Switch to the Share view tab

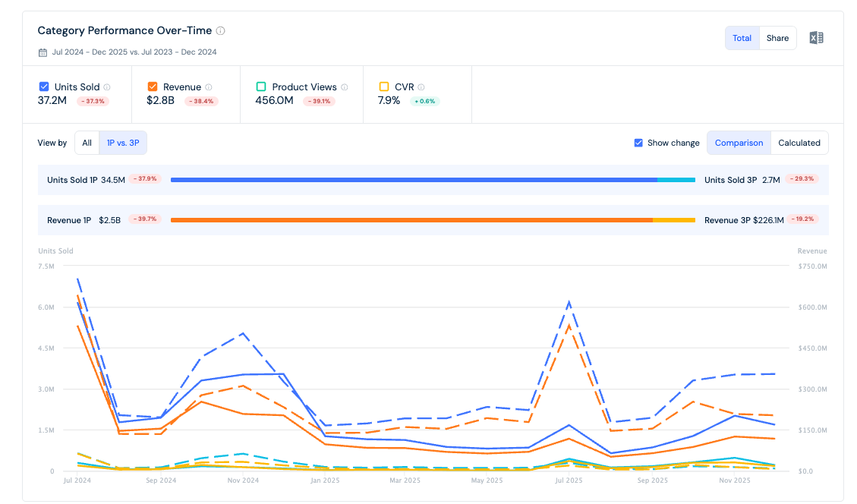(777, 38)
